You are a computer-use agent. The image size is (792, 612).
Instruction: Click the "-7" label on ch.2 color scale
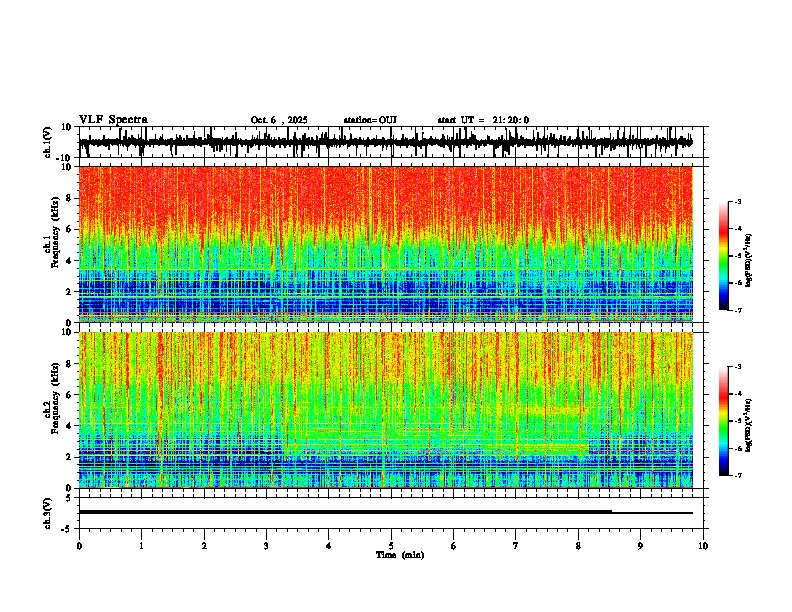click(738, 476)
